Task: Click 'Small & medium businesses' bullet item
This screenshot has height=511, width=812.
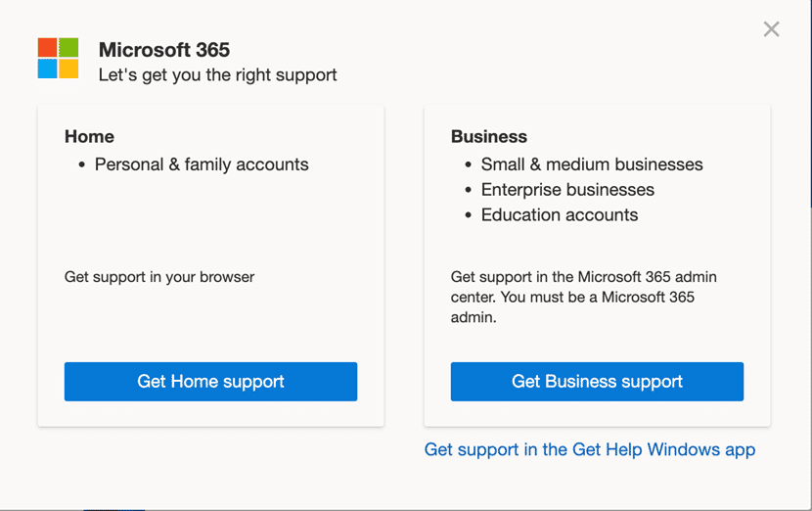Action: click(592, 164)
